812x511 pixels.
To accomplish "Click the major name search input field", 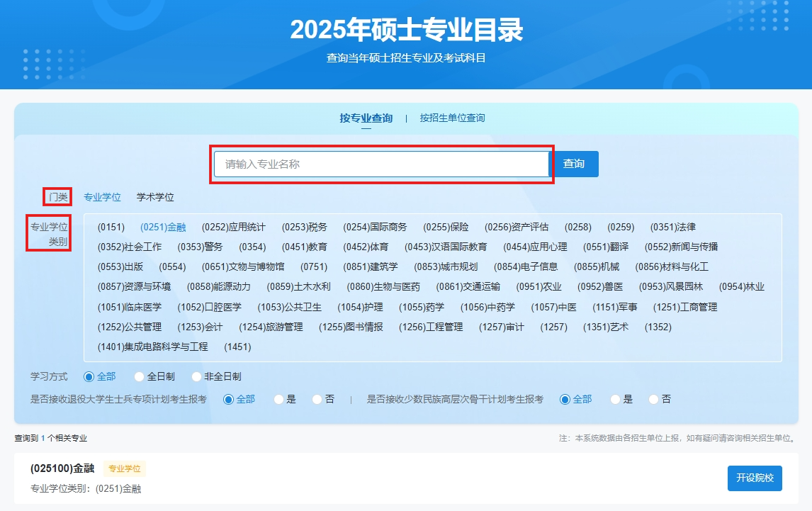I will tap(381, 164).
